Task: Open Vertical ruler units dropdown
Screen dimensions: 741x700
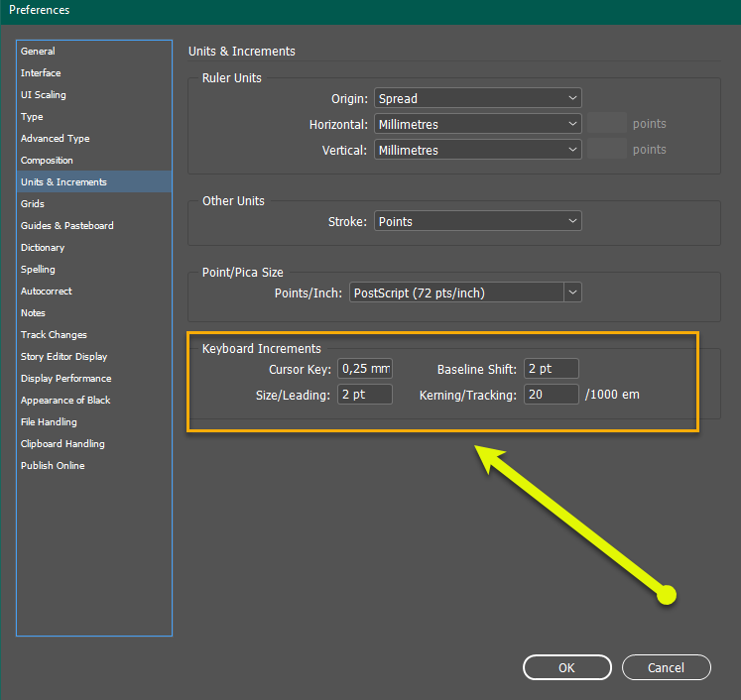Action: 478,150
